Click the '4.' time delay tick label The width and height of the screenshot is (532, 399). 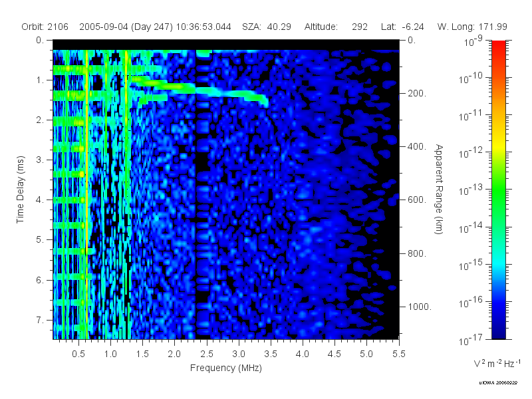[40, 200]
